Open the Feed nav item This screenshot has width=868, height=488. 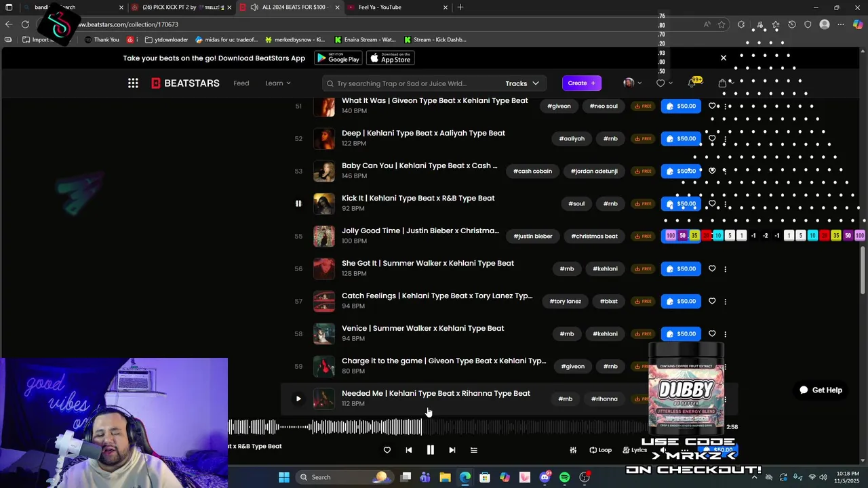click(x=241, y=83)
